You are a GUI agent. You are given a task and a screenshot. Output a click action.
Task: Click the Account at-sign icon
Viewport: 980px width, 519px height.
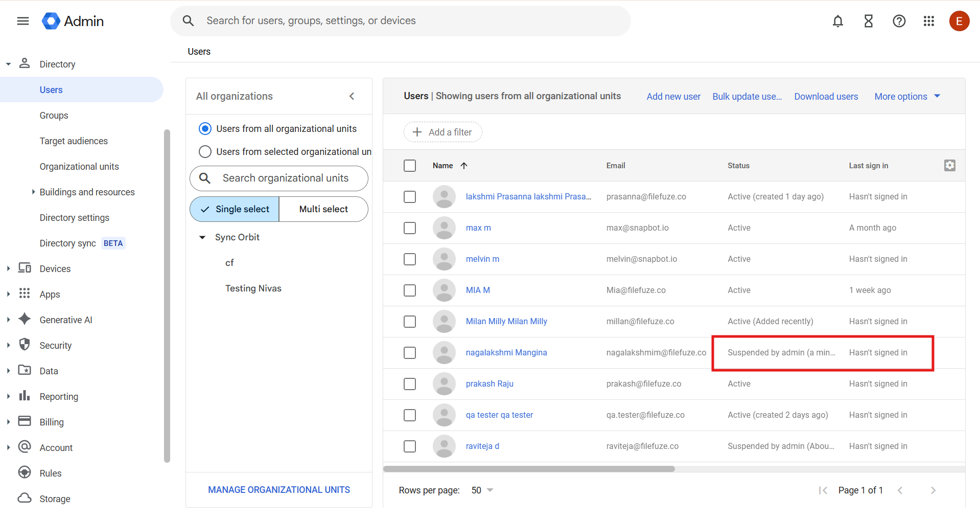pos(25,447)
